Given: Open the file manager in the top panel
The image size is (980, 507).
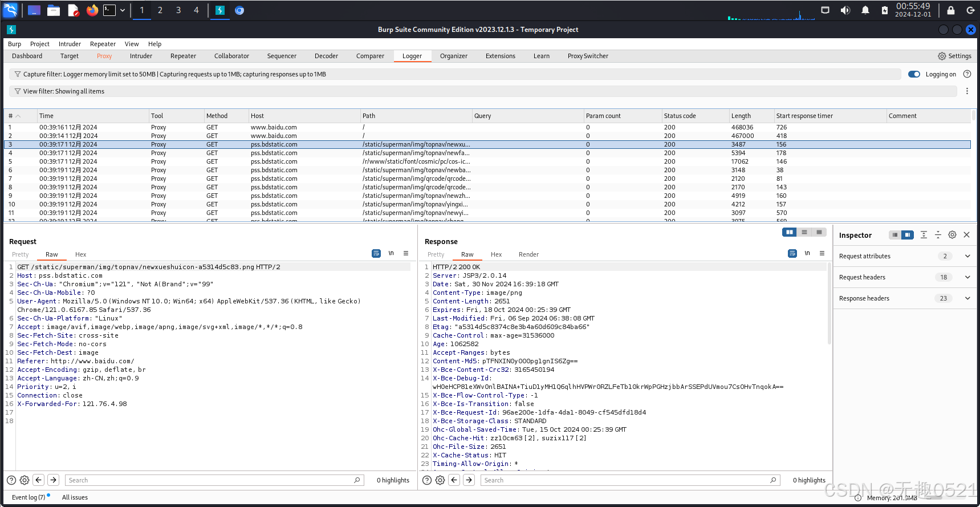Looking at the screenshot, I should 54,10.
